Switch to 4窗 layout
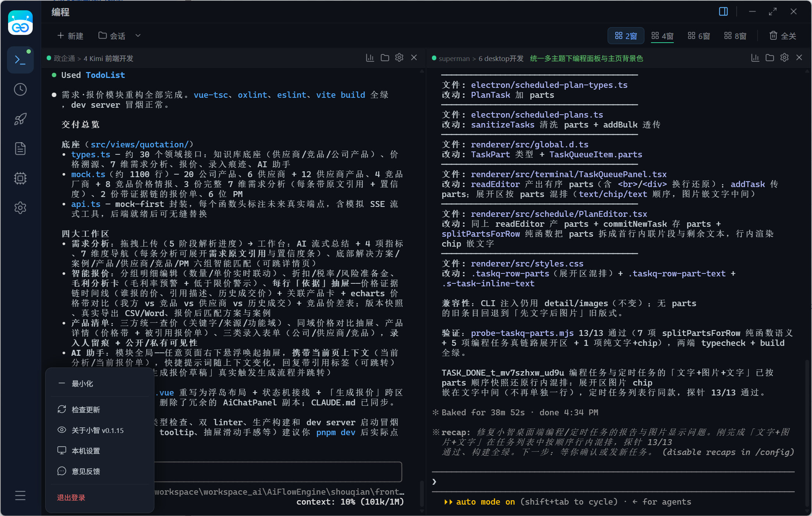 point(662,36)
